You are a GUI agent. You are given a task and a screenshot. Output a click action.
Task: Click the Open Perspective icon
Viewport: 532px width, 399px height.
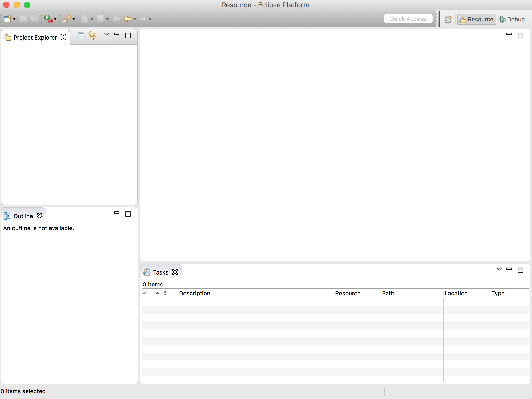tap(448, 19)
